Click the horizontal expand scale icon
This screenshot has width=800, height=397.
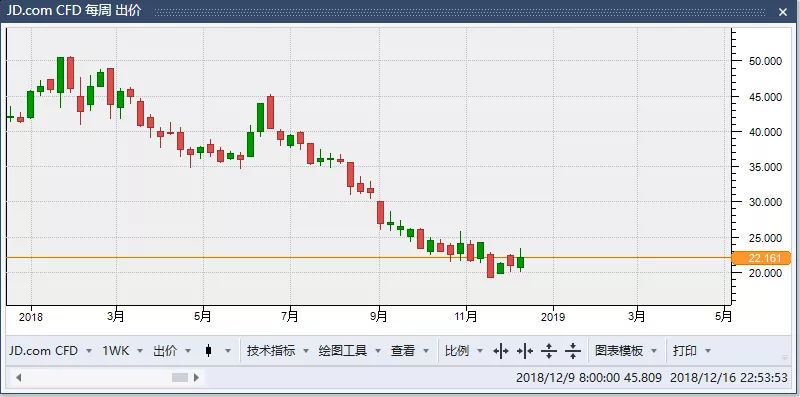(x=501, y=351)
